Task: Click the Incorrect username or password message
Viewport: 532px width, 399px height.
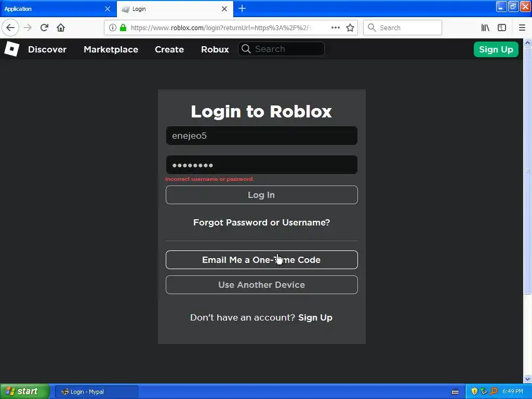Action: pyautogui.click(x=209, y=179)
